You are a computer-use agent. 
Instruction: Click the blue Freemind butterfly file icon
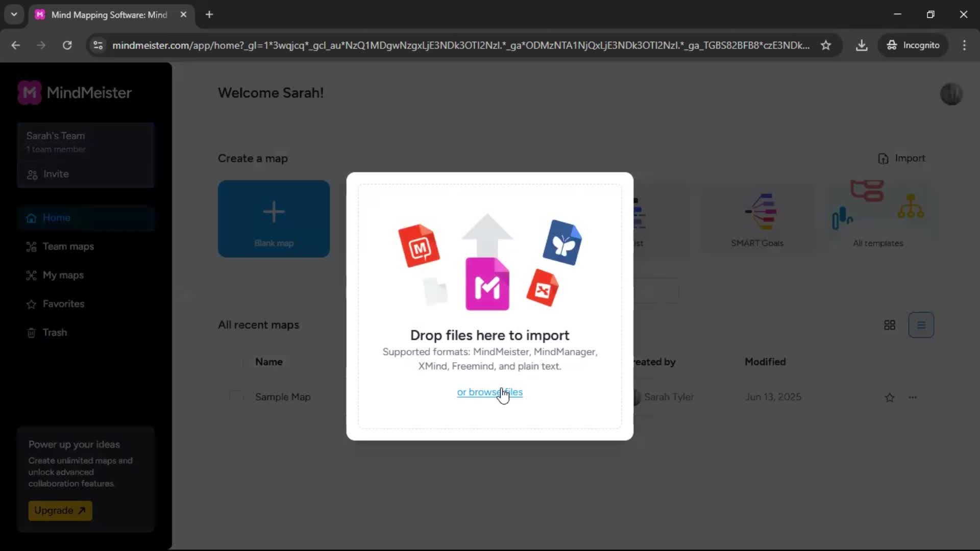[x=562, y=242]
